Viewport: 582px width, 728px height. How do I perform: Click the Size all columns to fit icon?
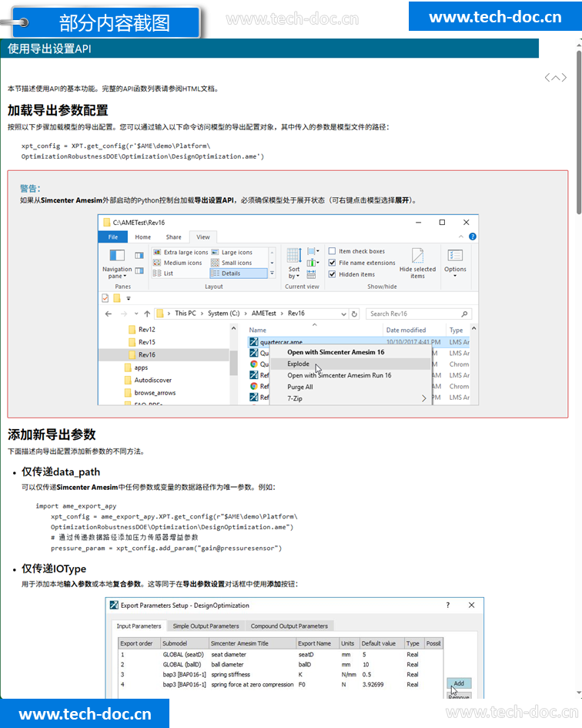(x=311, y=274)
